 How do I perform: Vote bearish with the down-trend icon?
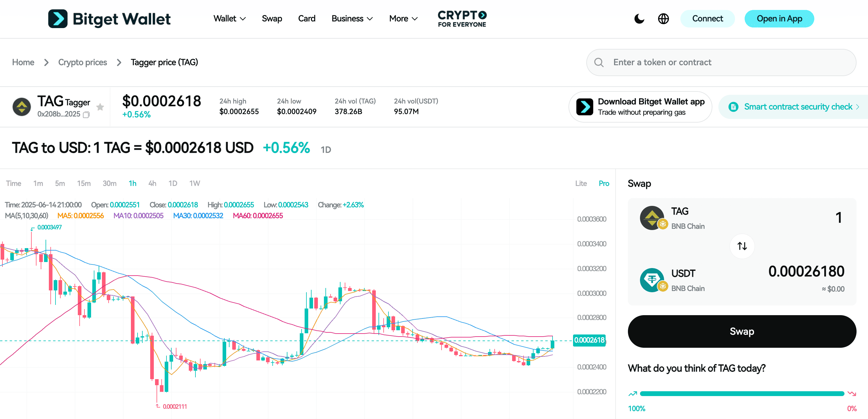point(852,394)
